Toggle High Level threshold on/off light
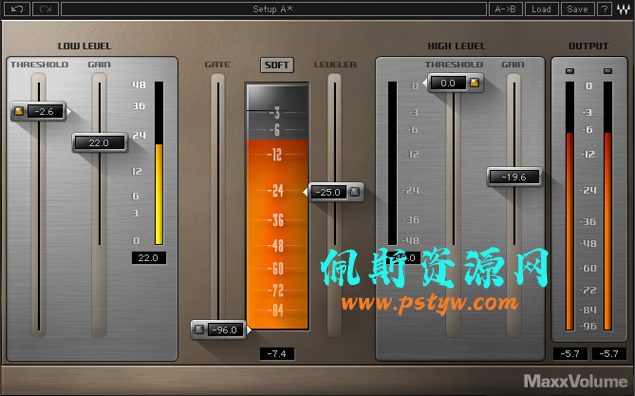The width and height of the screenshot is (635, 396). pos(474,83)
